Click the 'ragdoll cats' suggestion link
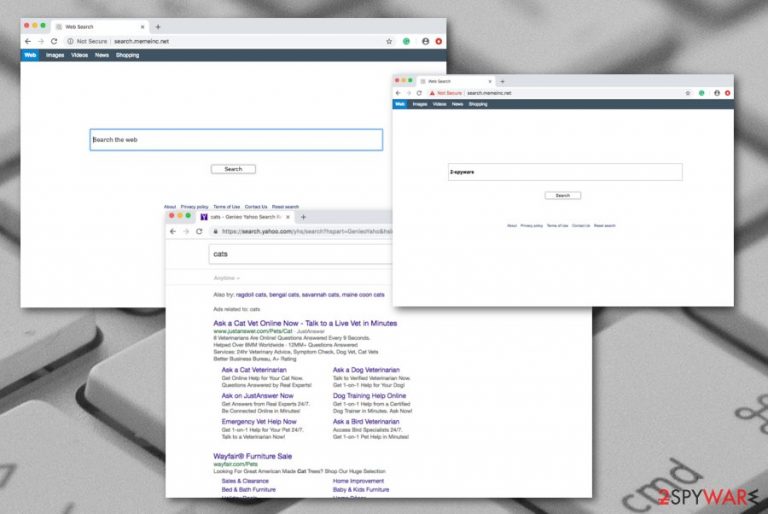 point(251,295)
